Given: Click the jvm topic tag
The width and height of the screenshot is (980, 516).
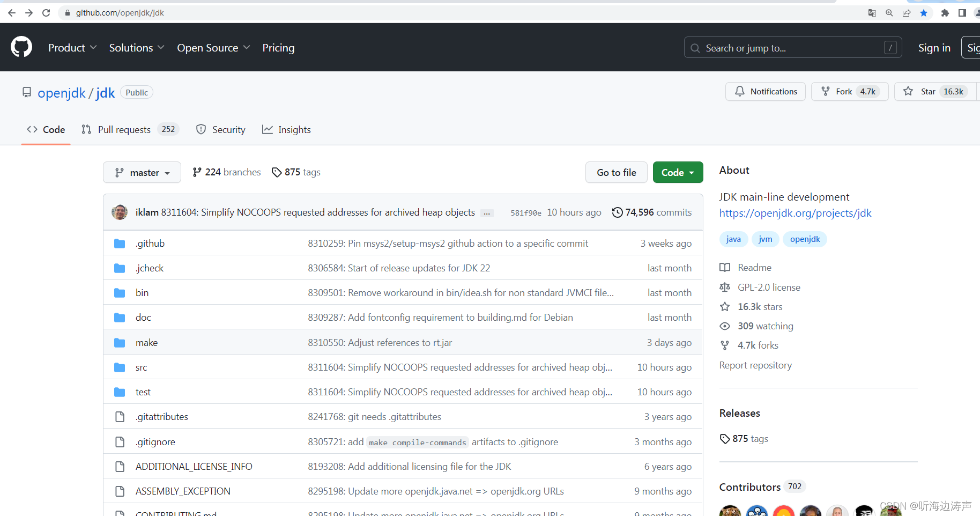Looking at the screenshot, I should (766, 239).
